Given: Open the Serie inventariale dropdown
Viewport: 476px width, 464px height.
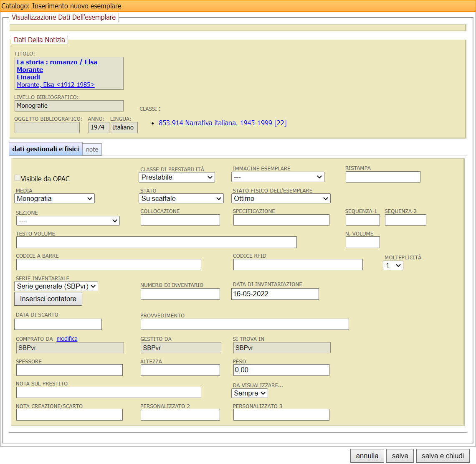Looking at the screenshot, I should tap(56, 287).
